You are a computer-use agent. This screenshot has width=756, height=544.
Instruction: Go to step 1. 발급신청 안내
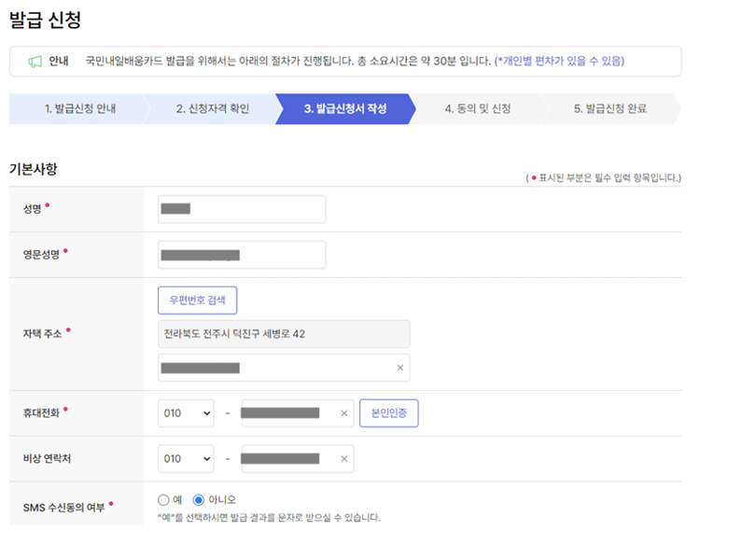point(80,109)
